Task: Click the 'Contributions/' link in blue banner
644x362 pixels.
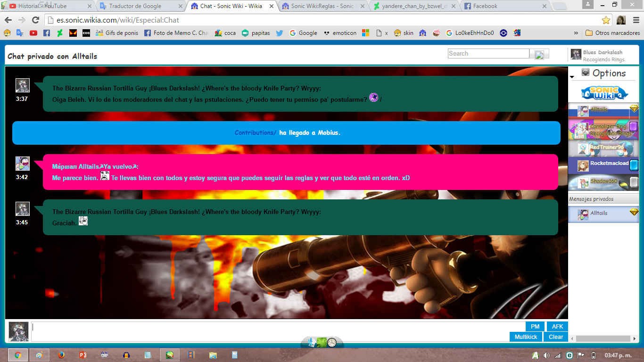Action: 256,133
